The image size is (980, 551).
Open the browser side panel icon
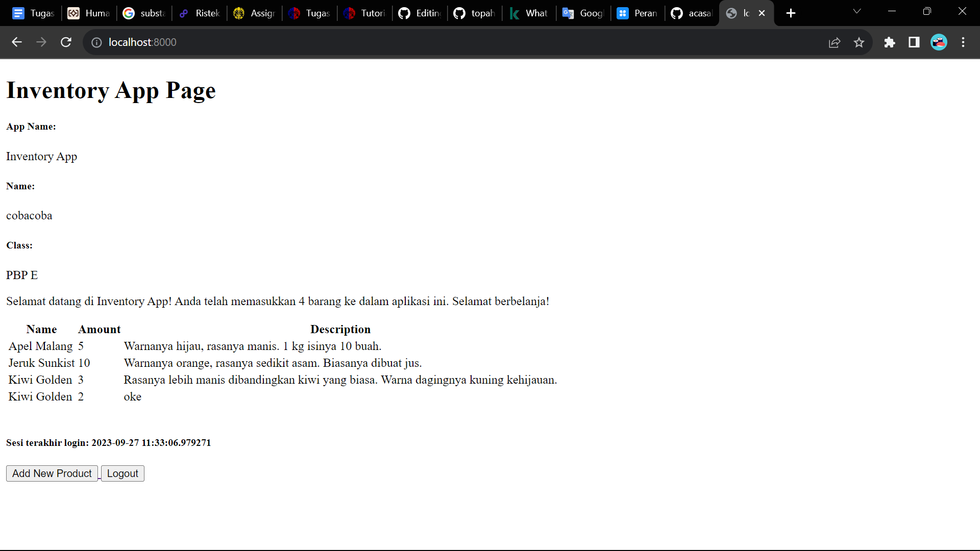[x=914, y=42]
